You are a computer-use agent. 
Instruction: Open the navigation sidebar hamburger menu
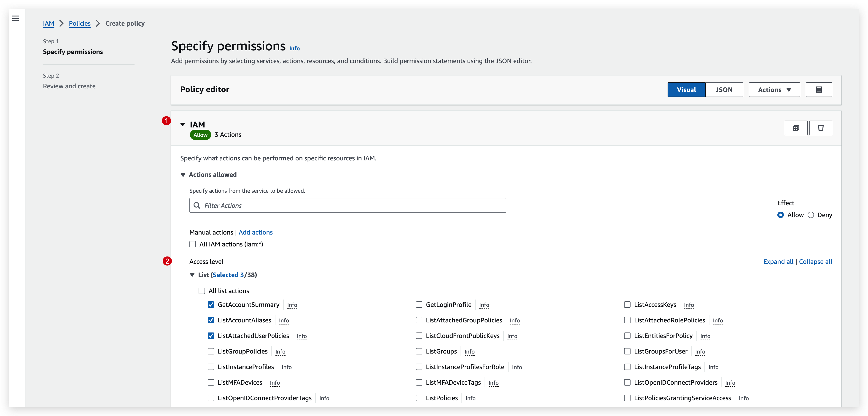(x=15, y=18)
